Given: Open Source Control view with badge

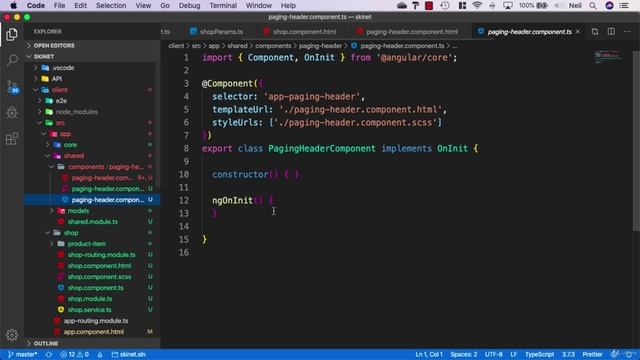Looking at the screenshot, I should click(x=12, y=87).
